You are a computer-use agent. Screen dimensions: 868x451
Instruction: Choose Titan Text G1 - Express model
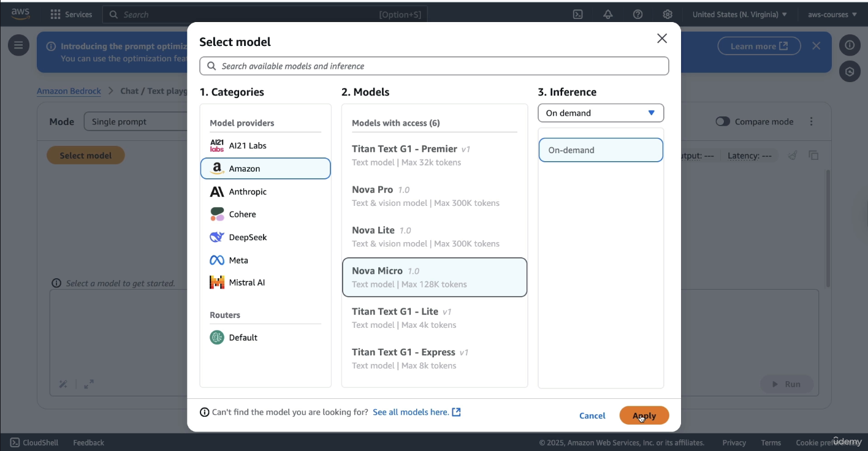435,358
